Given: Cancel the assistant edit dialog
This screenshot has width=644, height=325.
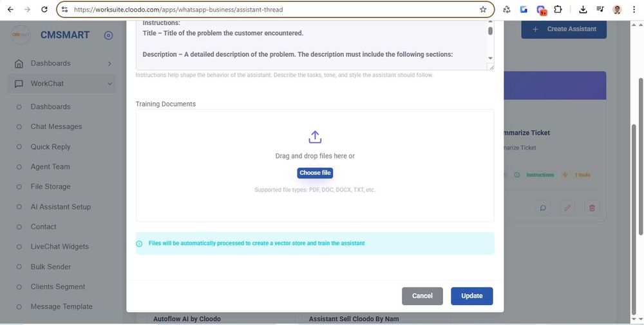Looking at the screenshot, I should [422, 296].
